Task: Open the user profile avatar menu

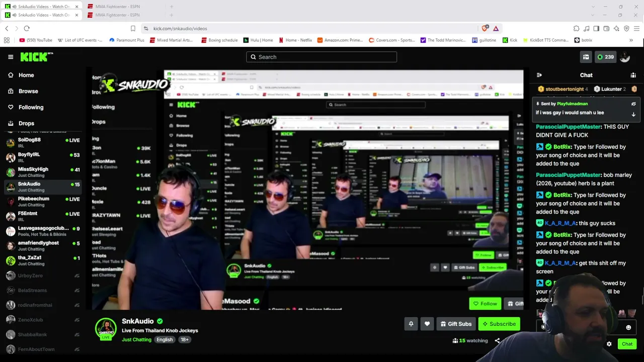Action: 625,57
